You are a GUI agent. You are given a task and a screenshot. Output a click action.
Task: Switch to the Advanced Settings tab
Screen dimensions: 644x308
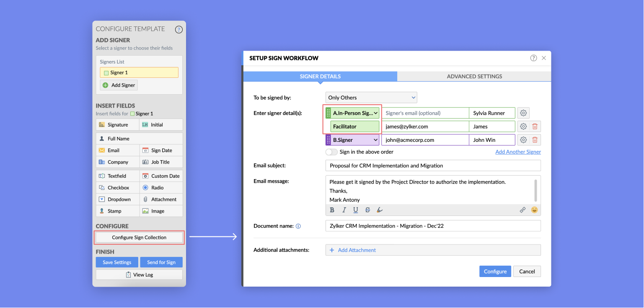474,76
